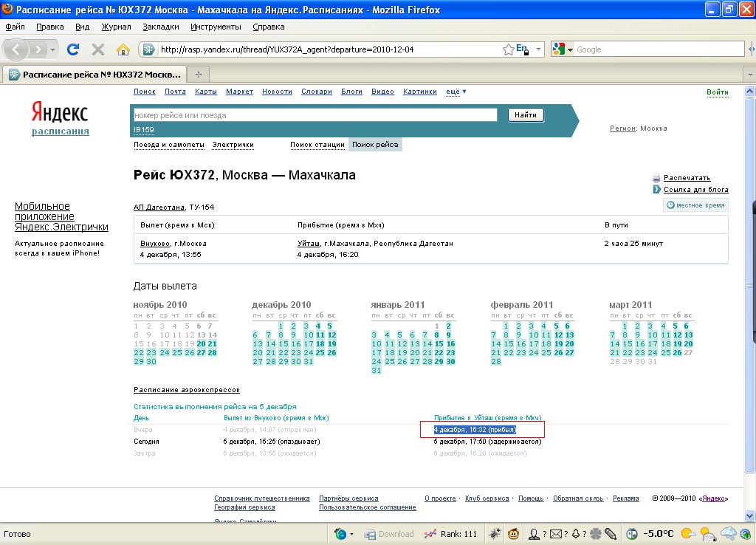Switch to "Поиск станции" tab
The width and height of the screenshot is (756, 545).
[x=317, y=145]
